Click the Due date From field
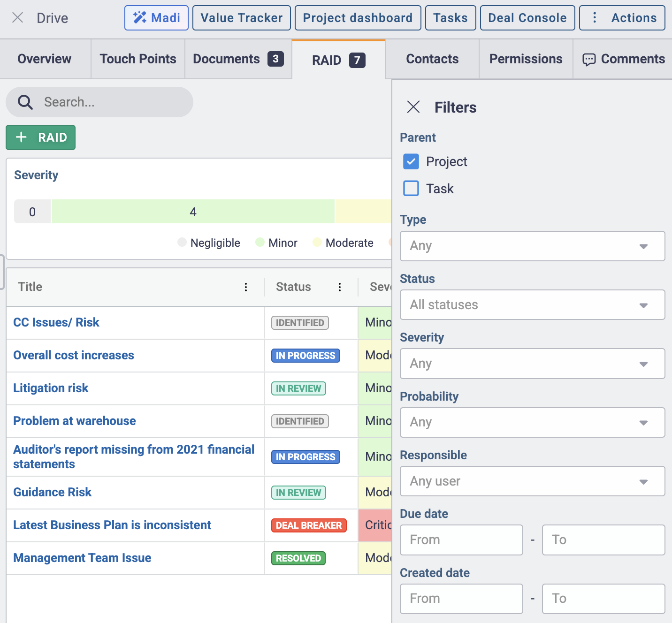This screenshot has width=672, height=623. [461, 540]
